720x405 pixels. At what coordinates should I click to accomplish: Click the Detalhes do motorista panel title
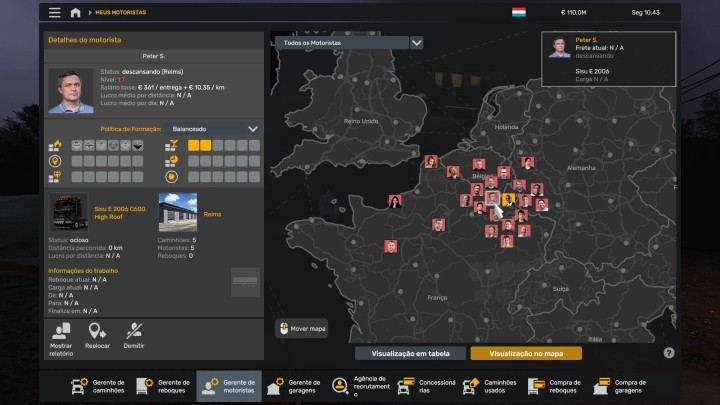pyautogui.click(x=85, y=40)
